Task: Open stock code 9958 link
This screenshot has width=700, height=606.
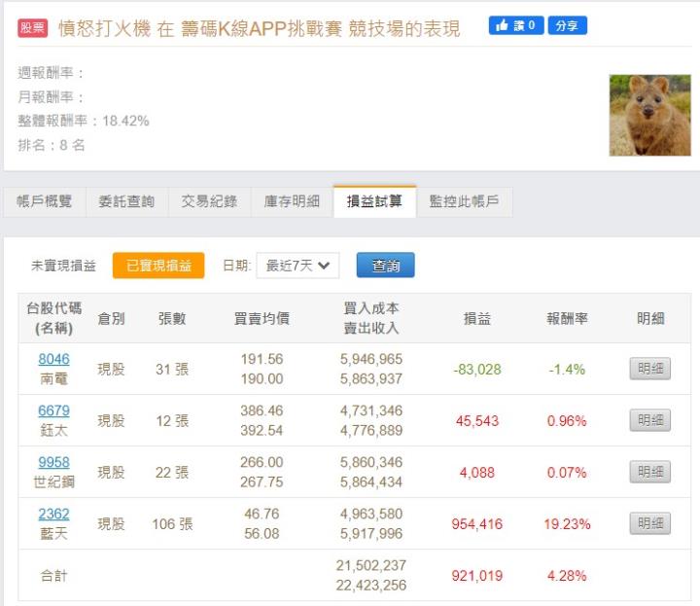Action: pos(54,462)
